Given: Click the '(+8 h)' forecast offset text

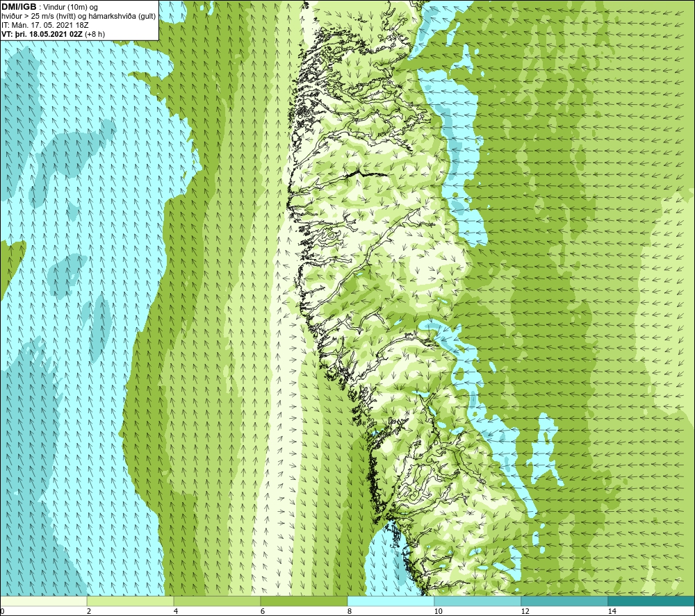Looking at the screenshot, I should click(95, 34).
